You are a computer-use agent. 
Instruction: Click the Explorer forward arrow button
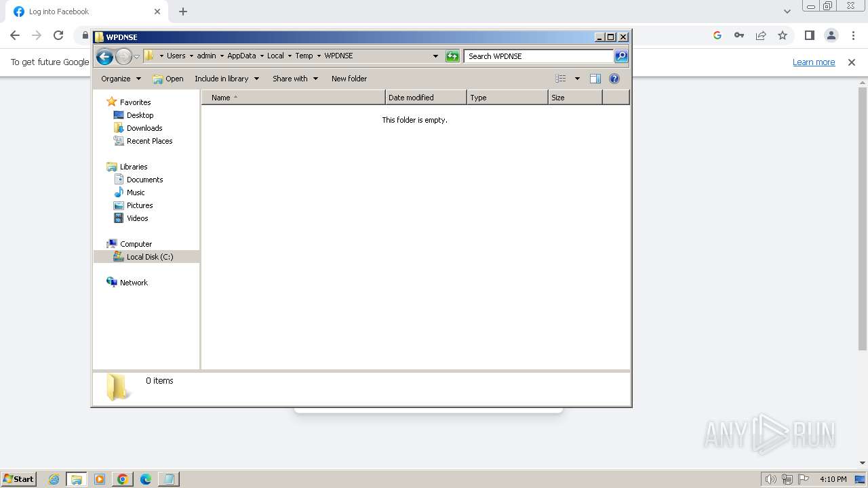click(x=123, y=56)
